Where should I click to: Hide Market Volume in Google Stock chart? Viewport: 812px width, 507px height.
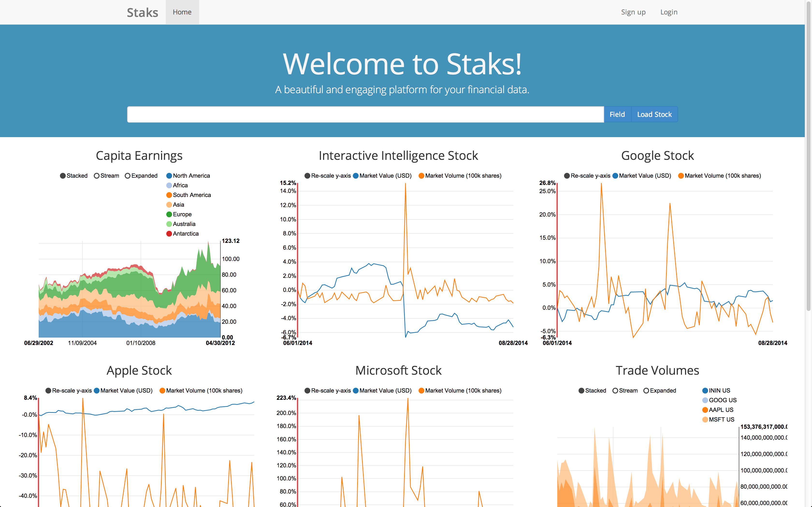tap(681, 176)
